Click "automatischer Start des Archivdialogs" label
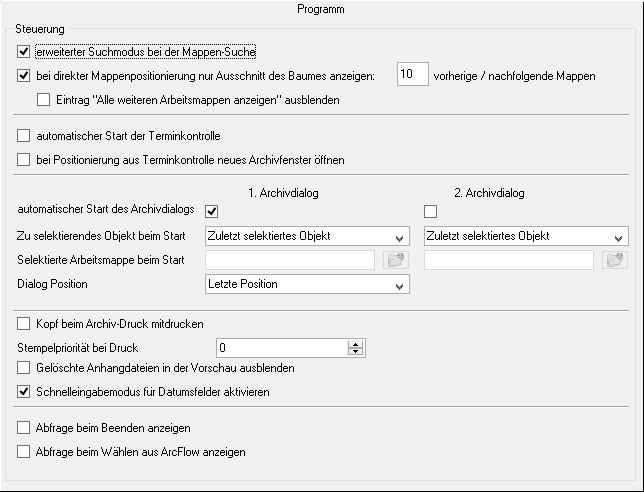The height and width of the screenshot is (492, 644). coord(106,209)
